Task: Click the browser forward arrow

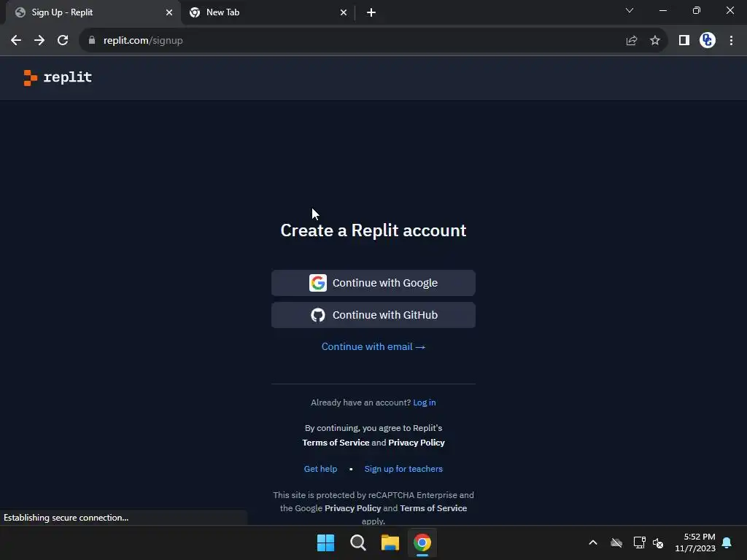Action: click(39, 41)
